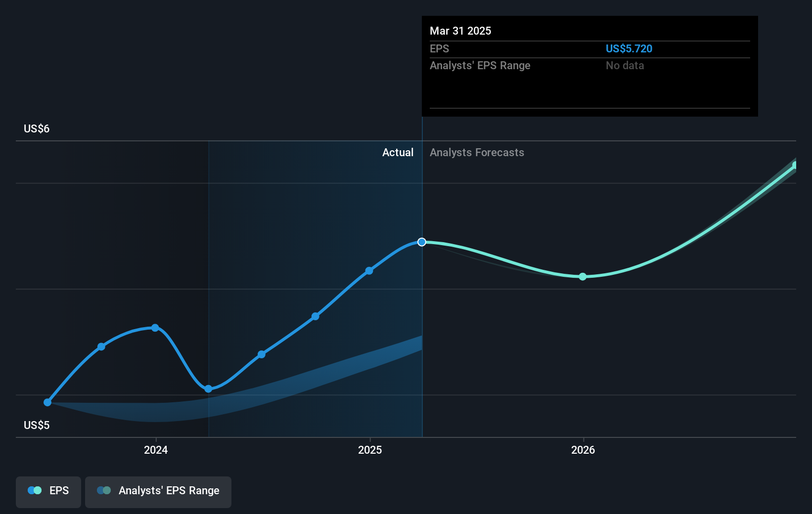Viewport: 812px width, 514px height.
Task: Click the 2024 x-axis label
Action: pos(156,450)
